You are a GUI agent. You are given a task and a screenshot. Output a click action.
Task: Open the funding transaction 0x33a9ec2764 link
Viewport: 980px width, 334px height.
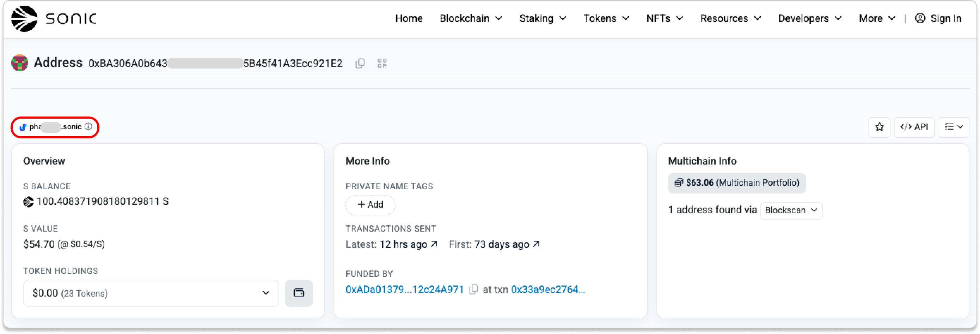[x=547, y=290]
